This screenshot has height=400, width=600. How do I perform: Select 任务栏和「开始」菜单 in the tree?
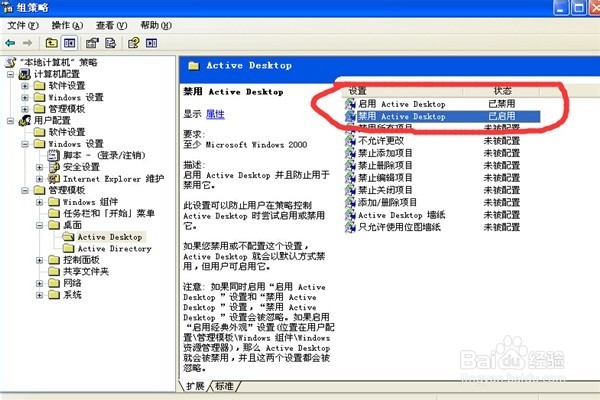coord(109,213)
